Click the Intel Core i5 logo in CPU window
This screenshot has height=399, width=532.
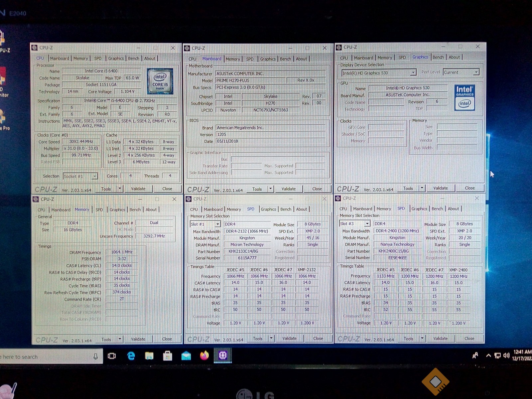pyautogui.click(x=160, y=81)
